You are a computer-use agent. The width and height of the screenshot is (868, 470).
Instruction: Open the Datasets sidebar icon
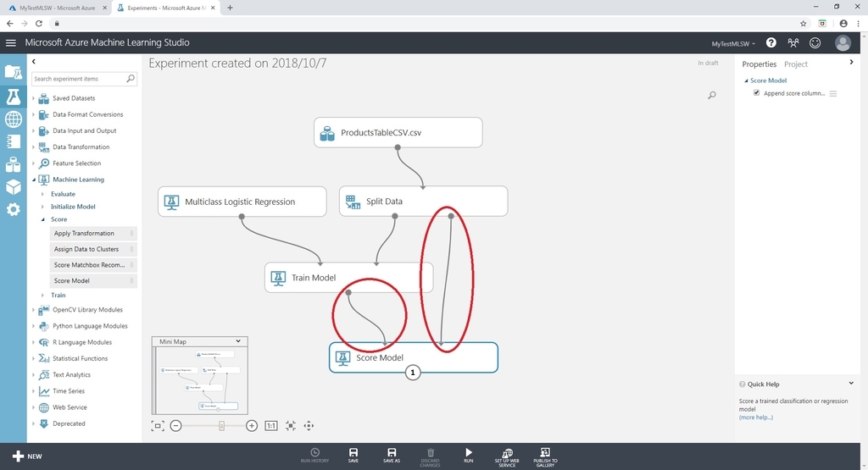pyautogui.click(x=14, y=164)
